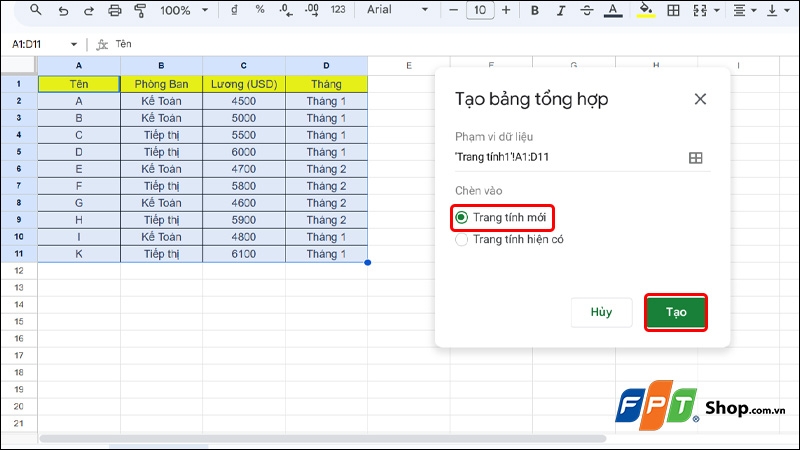Click the select data range grid icon
Screen dimensions: 800x450
pyautogui.click(x=695, y=158)
